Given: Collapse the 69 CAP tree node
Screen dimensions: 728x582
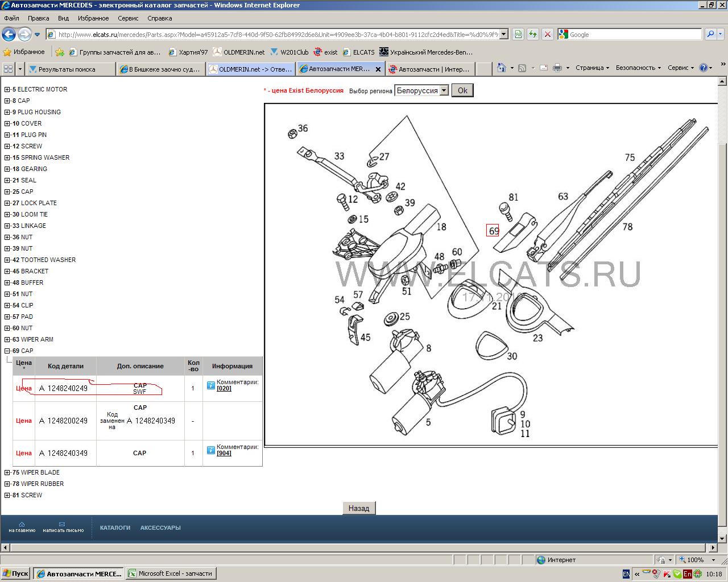Looking at the screenshot, I should pyautogui.click(x=7, y=351).
